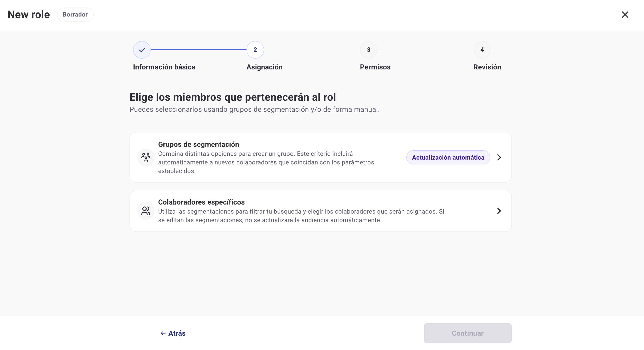Select step 2 circle, Asignación

pos(255,50)
